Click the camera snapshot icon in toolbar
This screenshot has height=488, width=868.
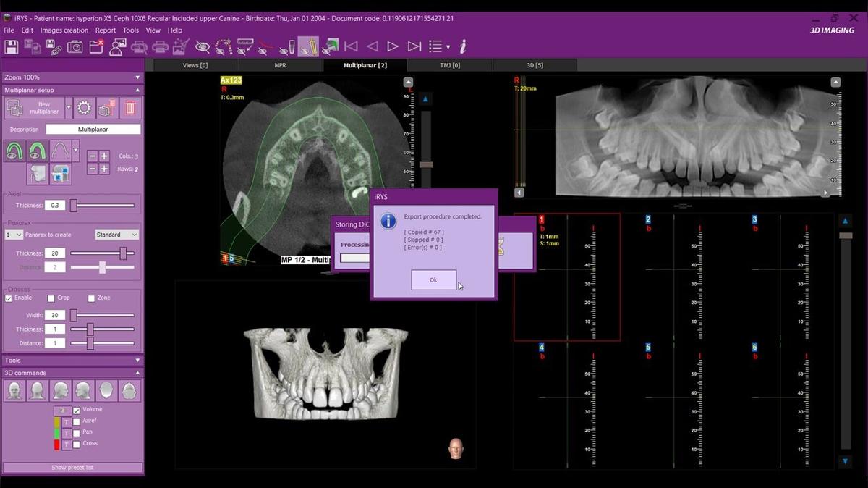(x=75, y=46)
